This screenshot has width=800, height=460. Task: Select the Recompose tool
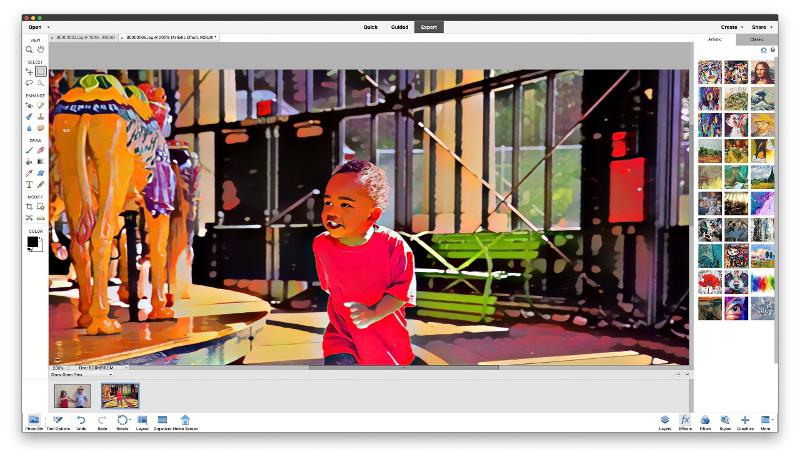(x=40, y=207)
